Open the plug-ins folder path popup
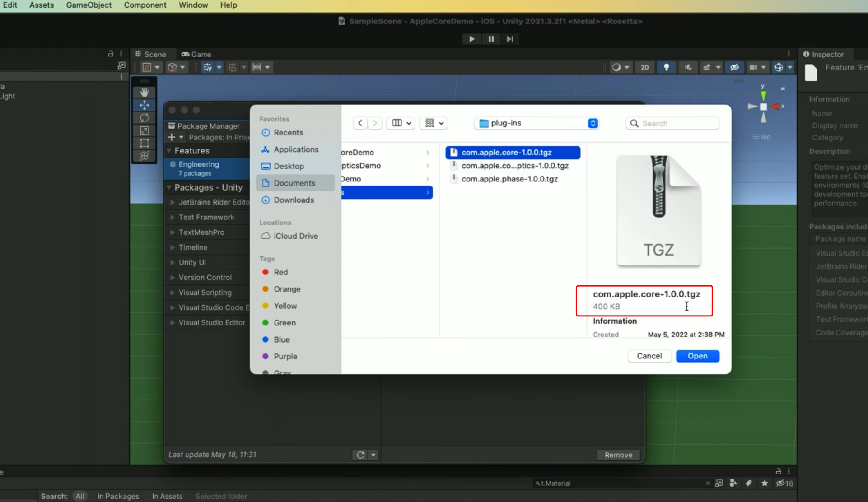The width and height of the screenshot is (868, 502). click(x=537, y=123)
